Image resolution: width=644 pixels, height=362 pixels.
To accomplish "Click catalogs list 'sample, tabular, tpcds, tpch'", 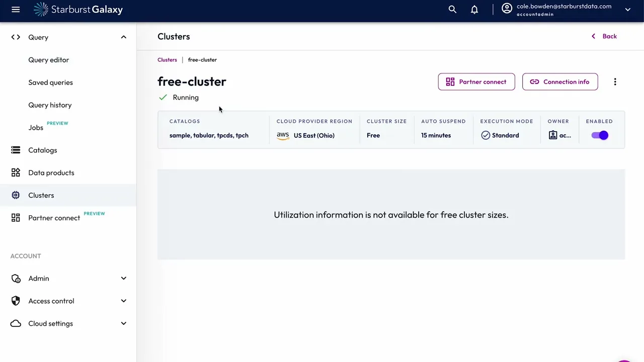I will 209,135.
